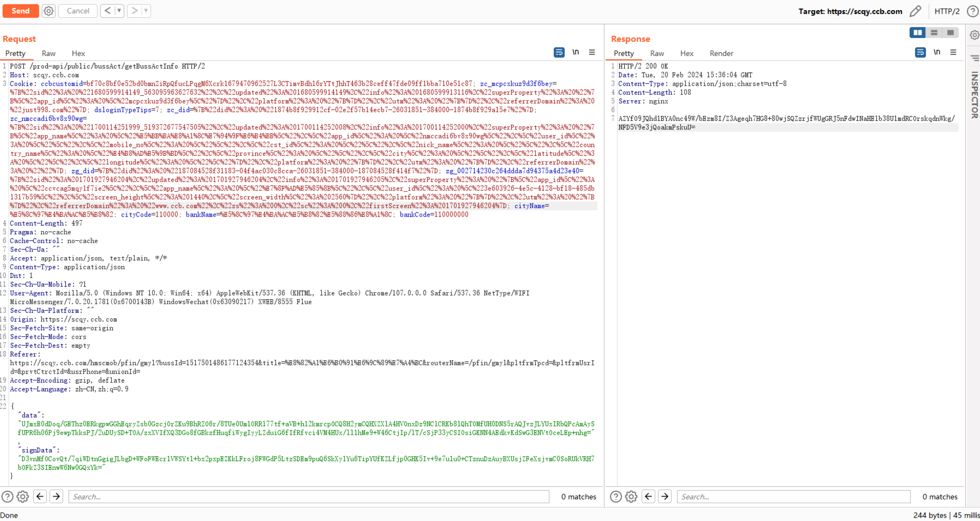The width and height of the screenshot is (980, 521).
Task: Switch Request view to Raw tab
Action: [48, 53]
